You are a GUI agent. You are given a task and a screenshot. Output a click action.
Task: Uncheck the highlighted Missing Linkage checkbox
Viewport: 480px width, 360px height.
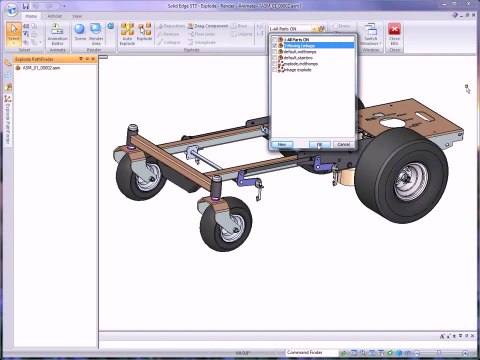(275, 45)
